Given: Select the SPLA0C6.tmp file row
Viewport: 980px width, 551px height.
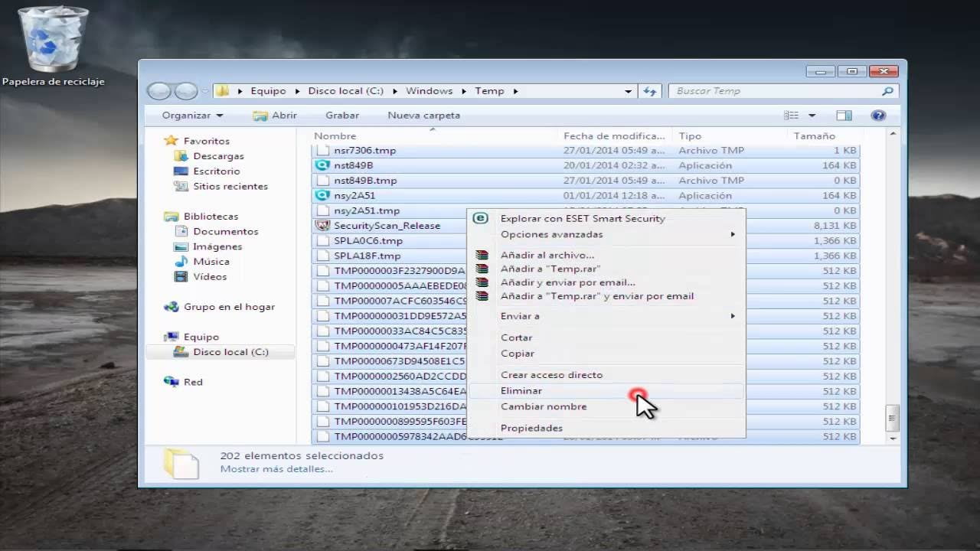Looking at the screenshot, I should (x=585, y=240).
